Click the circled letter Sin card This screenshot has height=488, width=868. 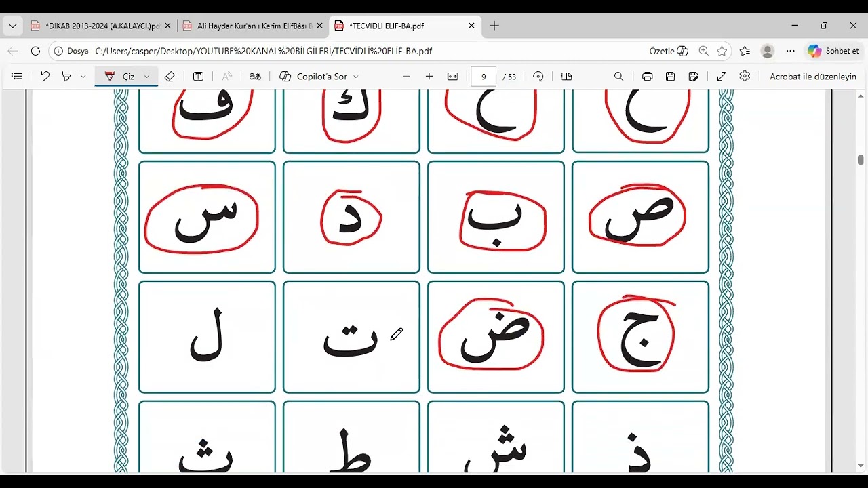point(207,217)
